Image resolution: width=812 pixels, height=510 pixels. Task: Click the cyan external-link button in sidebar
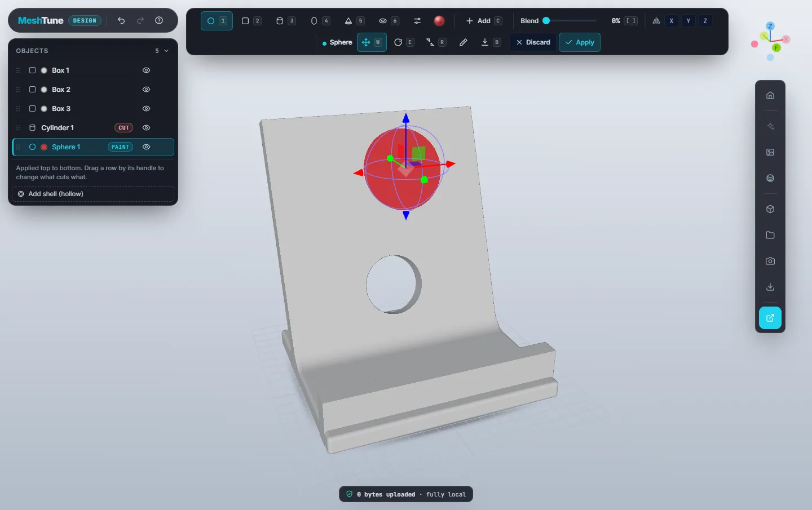coord(770,318)
